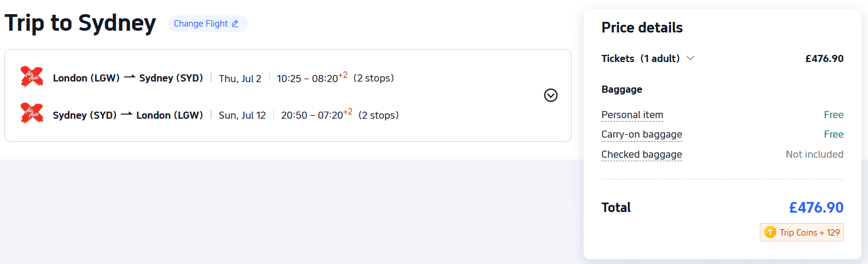
Task: Expand flight details with circled chevron
Action: [x=550, y=95]
